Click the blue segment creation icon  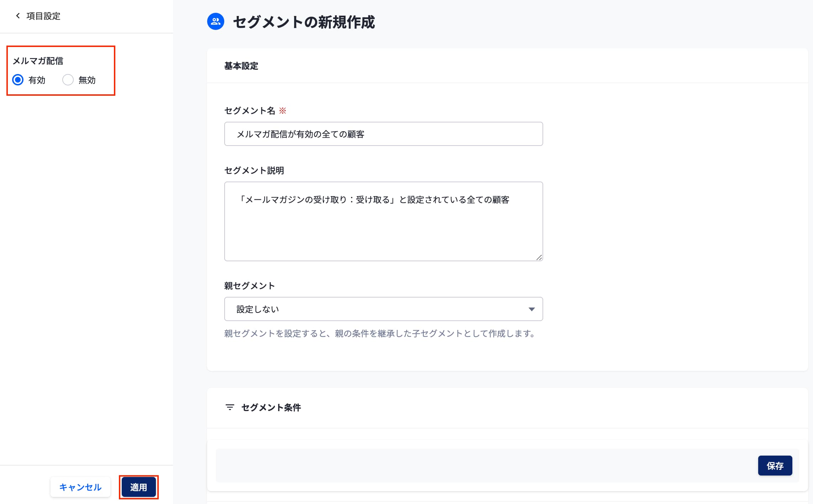(x=215, y=22)
